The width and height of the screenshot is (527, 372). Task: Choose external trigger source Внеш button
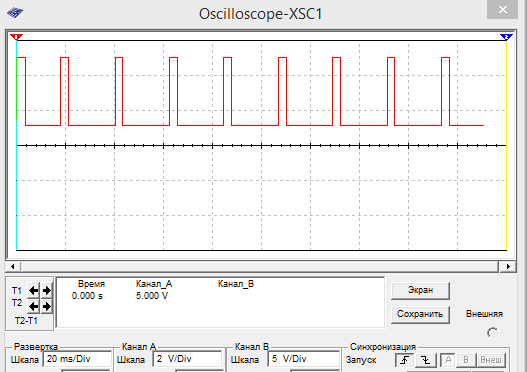(490, 360)
